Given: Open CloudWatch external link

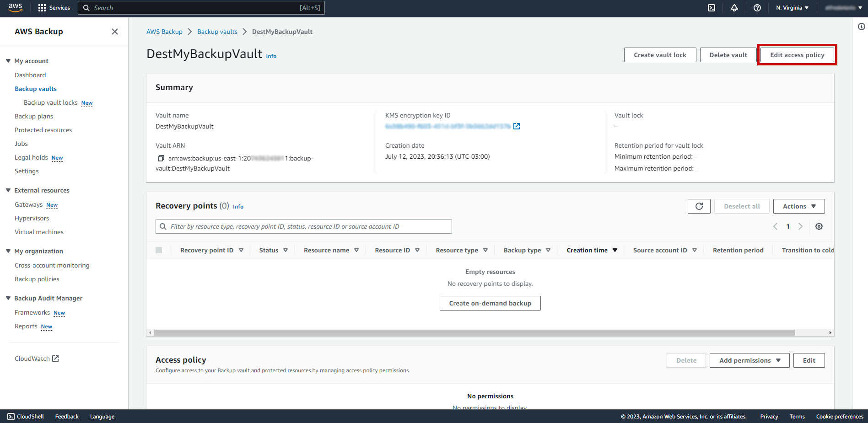Looking at the screenshot, I should [x=37, y=359].
